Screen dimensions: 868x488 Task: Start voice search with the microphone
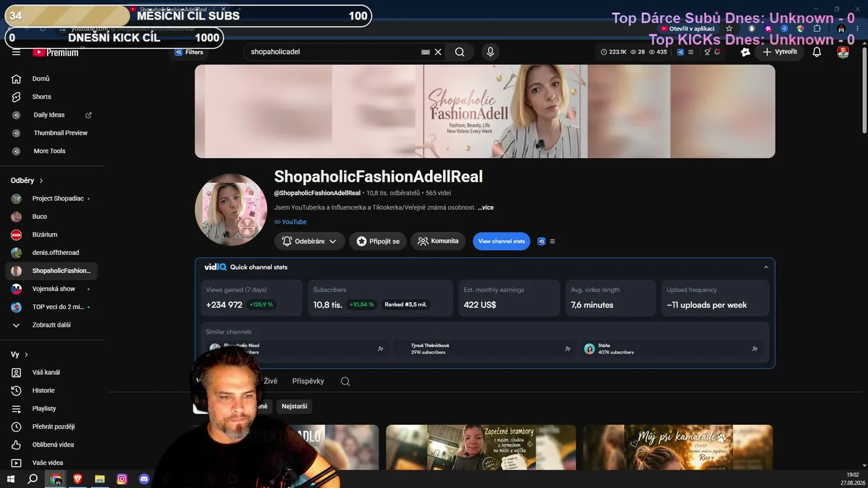coord(490,52)
